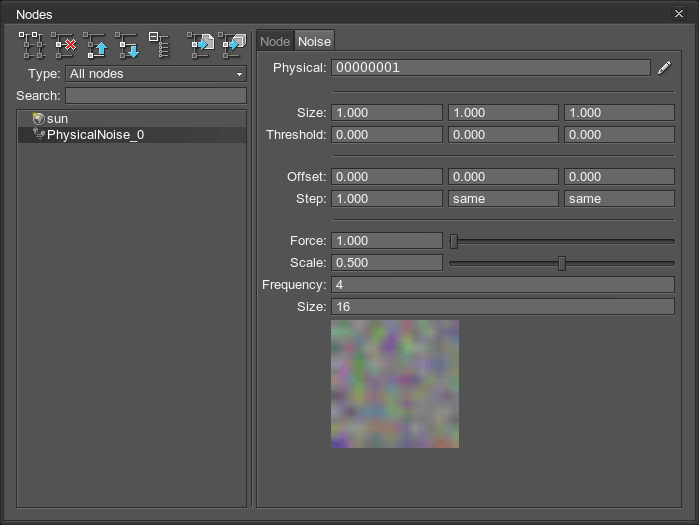Image resolution: width=699 pixels, height=525 pixels.
Task: Open the Type dropdown showing All nodes
Action: click(155, 74)
